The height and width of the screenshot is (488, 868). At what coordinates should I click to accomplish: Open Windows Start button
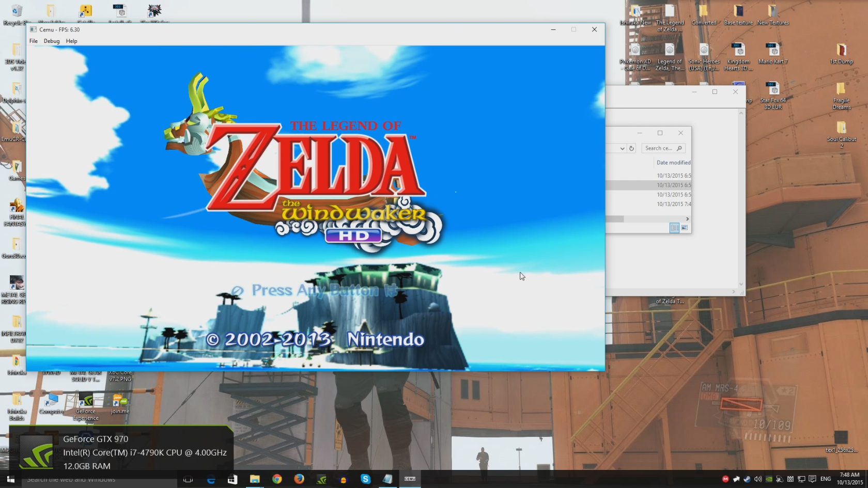point(10,479)
